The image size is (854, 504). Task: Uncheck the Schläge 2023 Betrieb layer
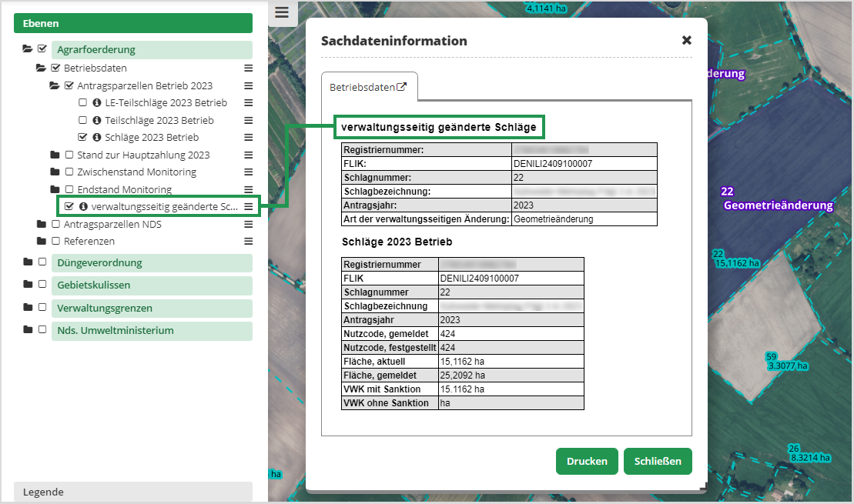[83, 138]
